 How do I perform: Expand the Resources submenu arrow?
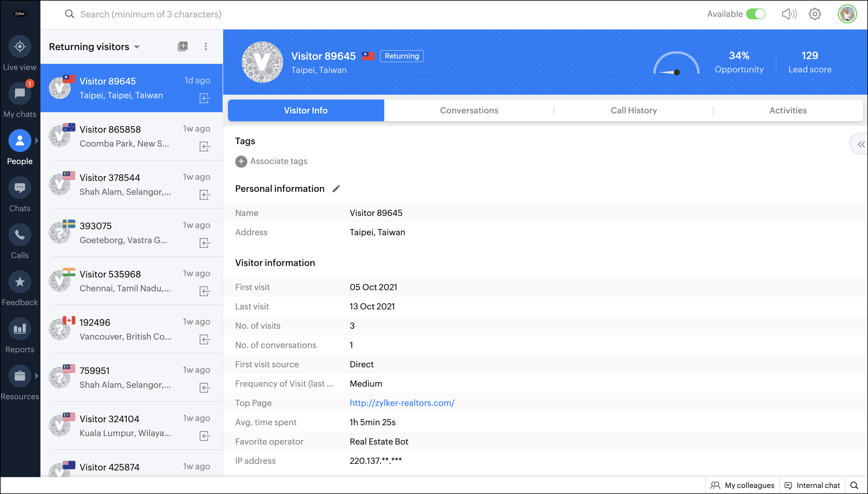[36, 375]
